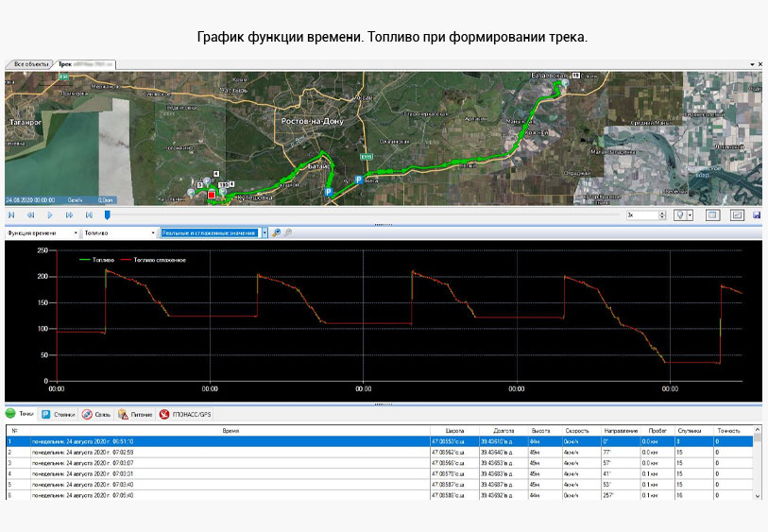Switch to the 'Все объекты' tab
Viewport: 768px width, 532px height.
(28, 64)
